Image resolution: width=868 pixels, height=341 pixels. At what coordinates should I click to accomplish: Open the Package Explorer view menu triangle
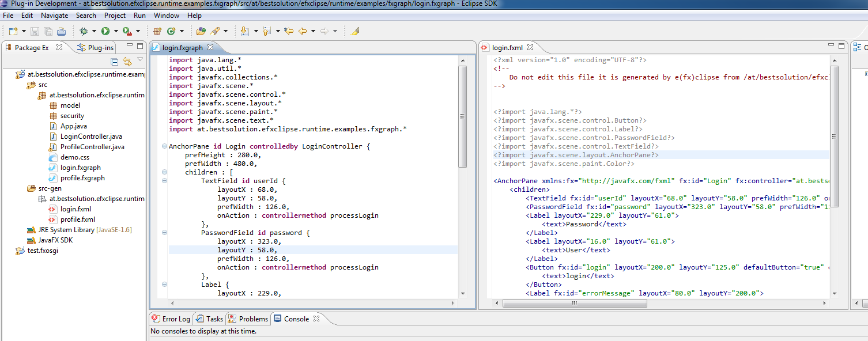click(140, 60)
